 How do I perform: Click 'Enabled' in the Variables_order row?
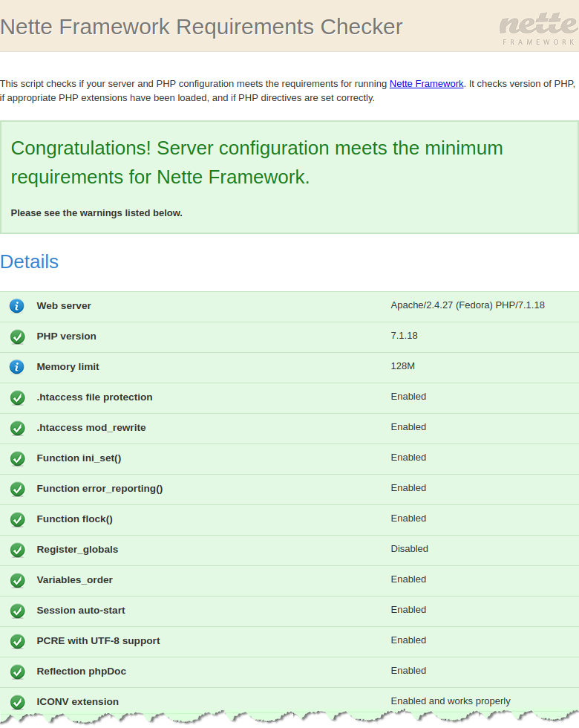click(x=408, y=579)
